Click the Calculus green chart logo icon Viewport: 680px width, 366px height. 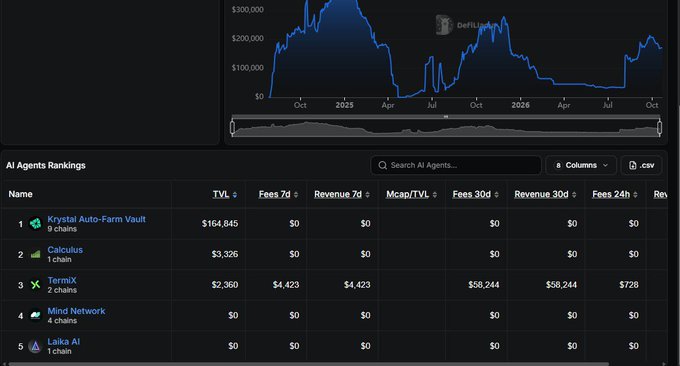click(x=35, y=254)
